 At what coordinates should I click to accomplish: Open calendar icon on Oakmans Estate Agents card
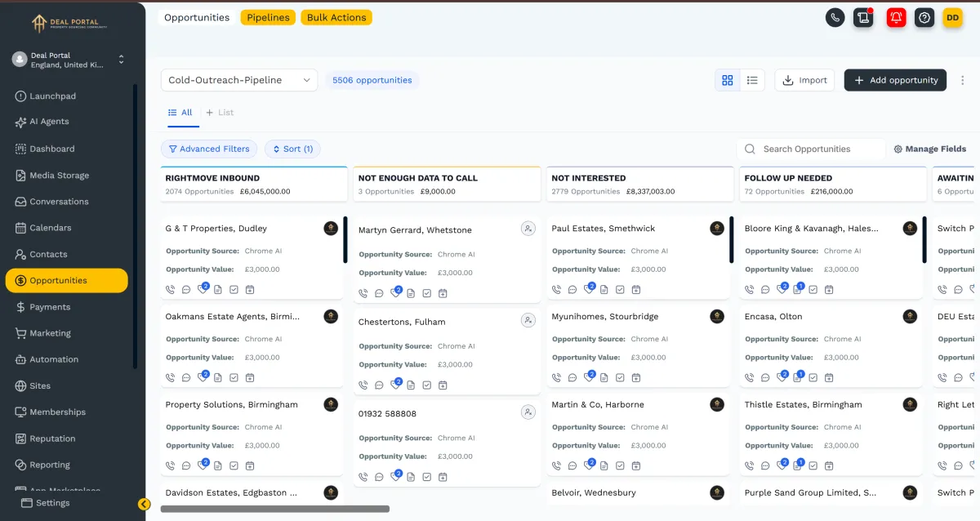pos(250,377)
